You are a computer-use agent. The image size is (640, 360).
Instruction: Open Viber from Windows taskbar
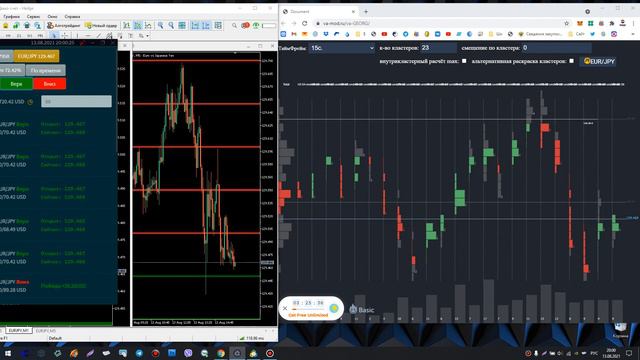pos(188,353)
